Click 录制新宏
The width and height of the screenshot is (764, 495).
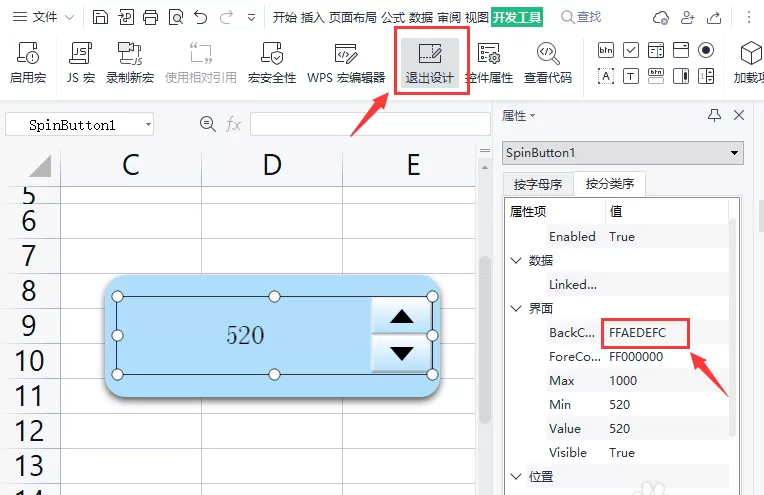(x=130, y=62)
